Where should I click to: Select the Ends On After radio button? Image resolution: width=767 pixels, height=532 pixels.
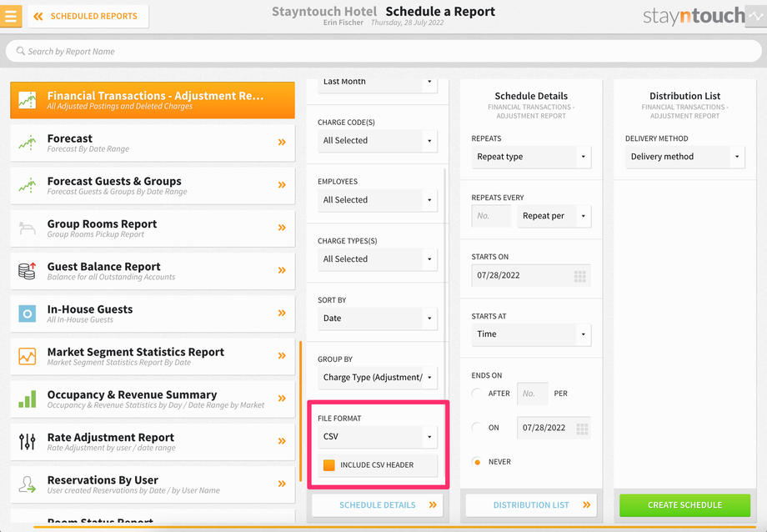click(477, 394)
